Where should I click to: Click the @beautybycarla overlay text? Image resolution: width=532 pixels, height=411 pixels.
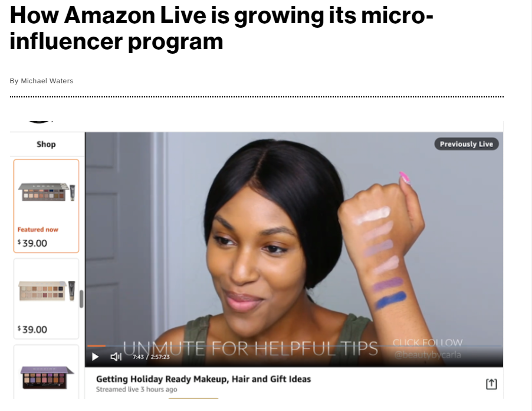coord(428,355)
